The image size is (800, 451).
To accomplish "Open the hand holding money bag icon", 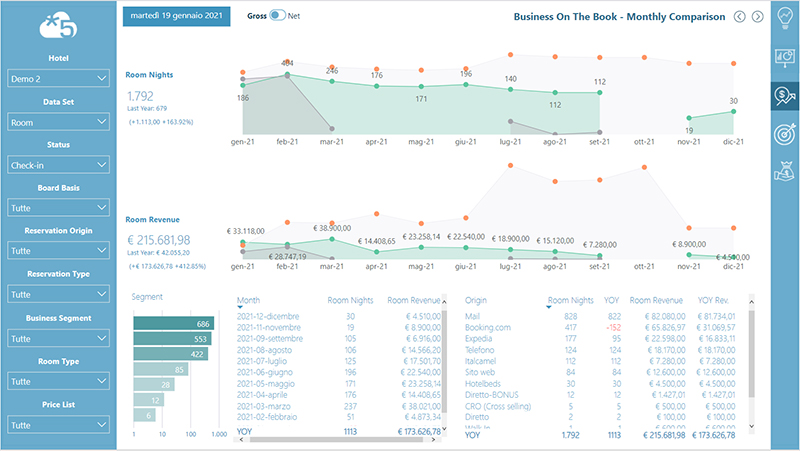I will pos(785,171).
